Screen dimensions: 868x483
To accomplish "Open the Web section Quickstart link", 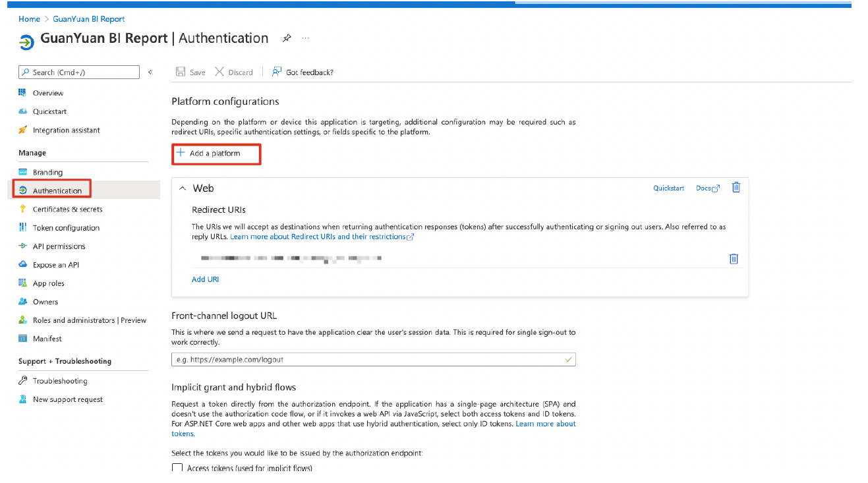I will pyautogui.click(x=668, y=188).
